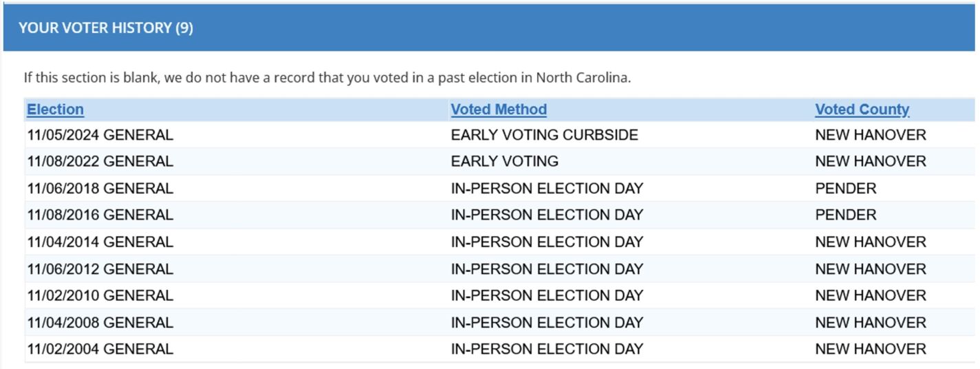Click the blank-section notice text about North Carolina
Viewport: 980px width, 369px height.
(x=327, y=77)
